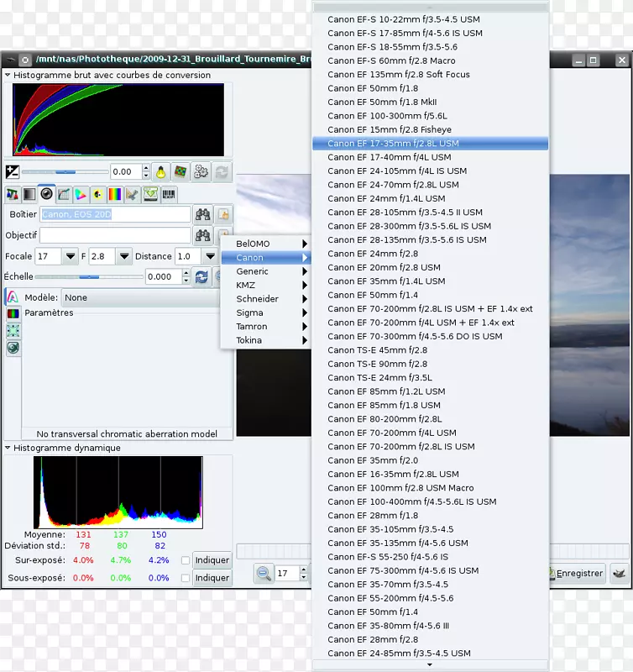Viewport: 633px width, 672px height.
Task: Open the EXIF barcode tab icon
Action: click(x=169, y=195)
